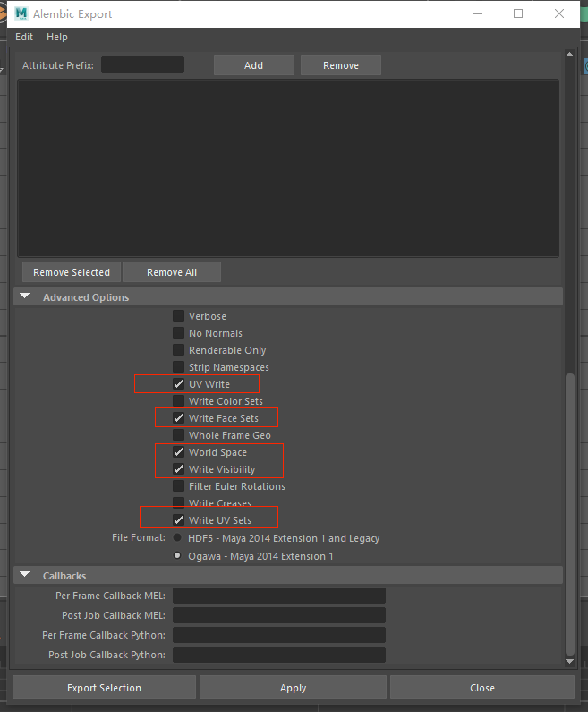Toggle the Renderable Only checkbox

coord(178,349)
